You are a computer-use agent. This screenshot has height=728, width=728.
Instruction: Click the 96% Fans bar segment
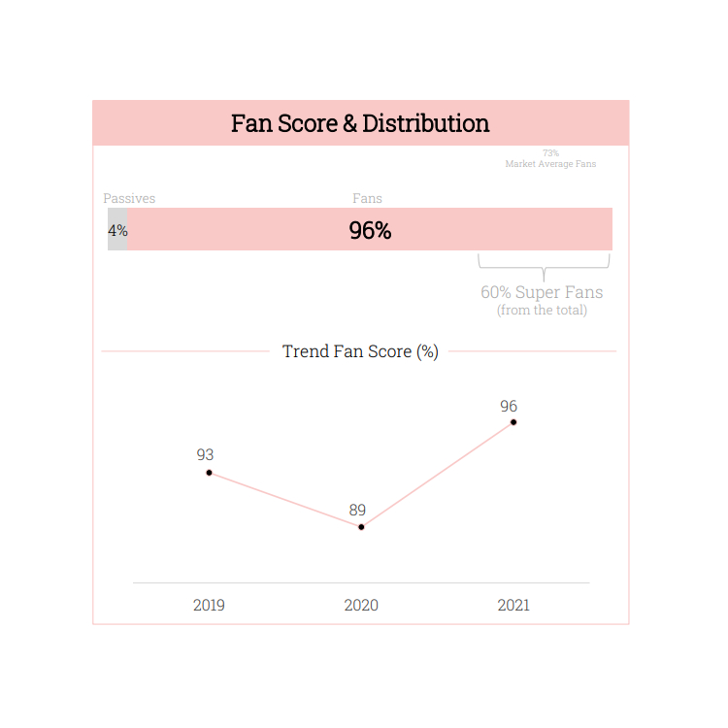pos(370,229)
